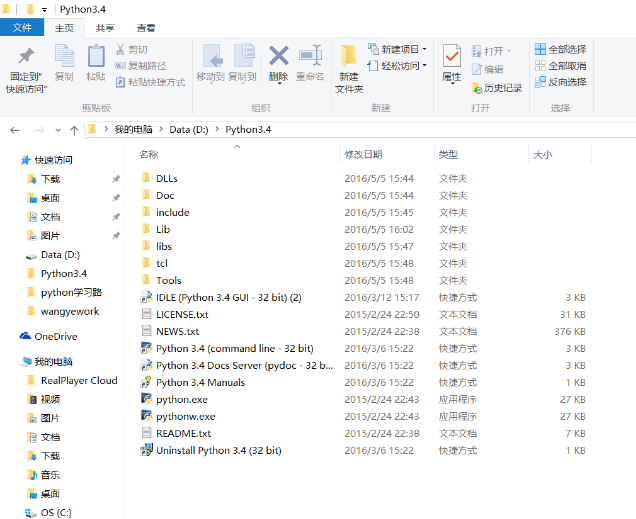Click the 新建文件夹 folder icon
The image size is (636, 519).
coord(348,57)
